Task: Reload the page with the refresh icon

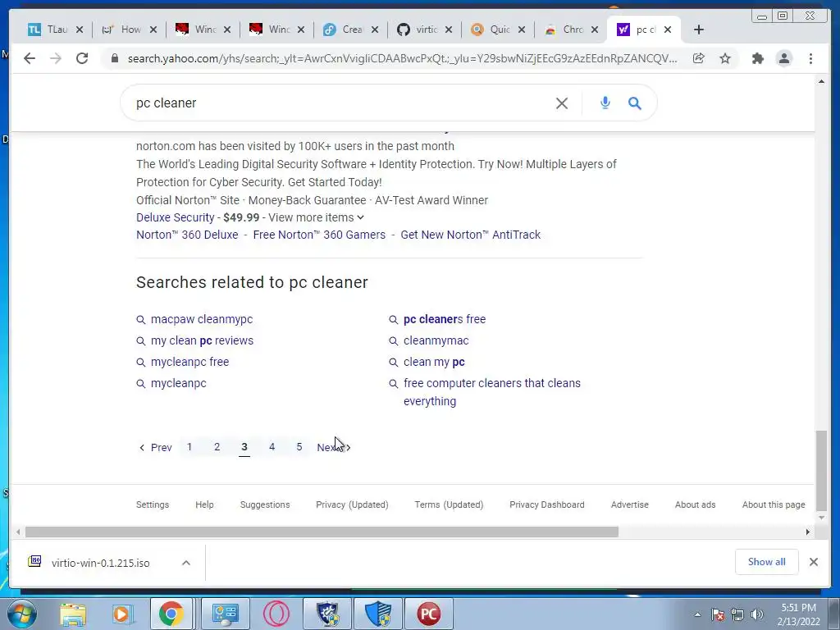Action: (82, 58)
